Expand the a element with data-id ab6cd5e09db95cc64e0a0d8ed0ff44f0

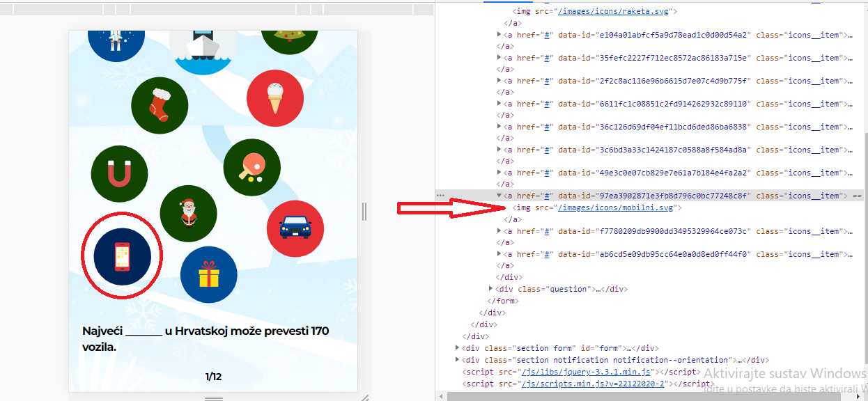499,254
